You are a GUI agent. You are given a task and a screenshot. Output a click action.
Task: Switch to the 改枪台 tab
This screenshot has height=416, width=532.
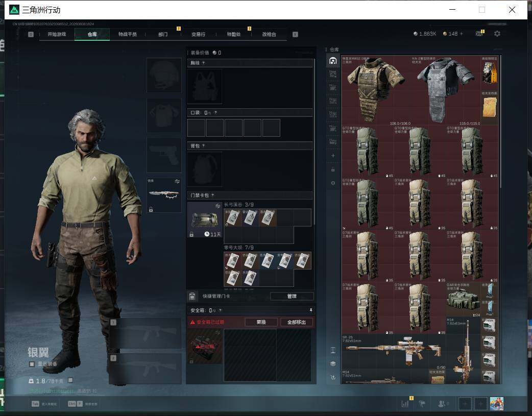(x=269, y=34)
